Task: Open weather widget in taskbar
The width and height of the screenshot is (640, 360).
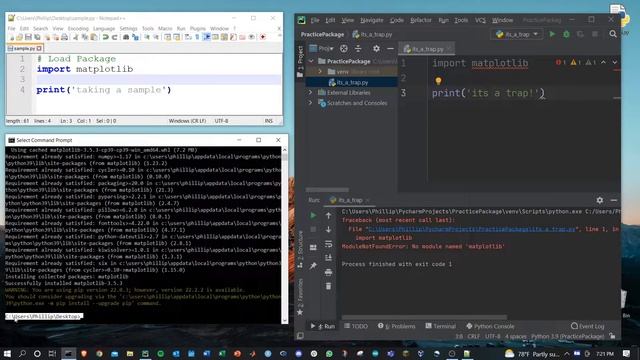Action: 532,353
